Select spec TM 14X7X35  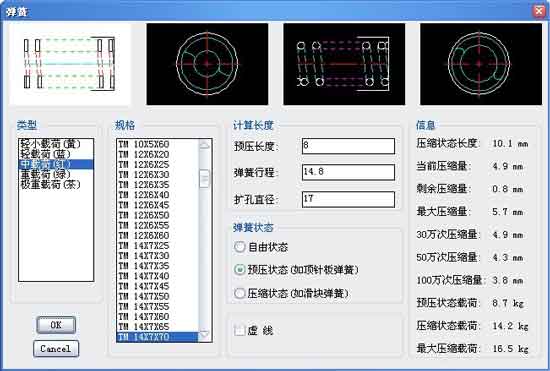[157, 266]
